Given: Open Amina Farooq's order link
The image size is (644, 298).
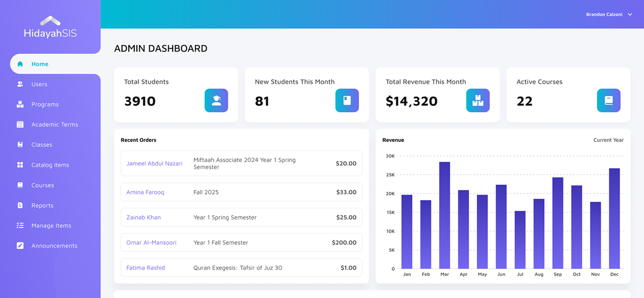Looking at the screenshot, I should tap(145, 192).
